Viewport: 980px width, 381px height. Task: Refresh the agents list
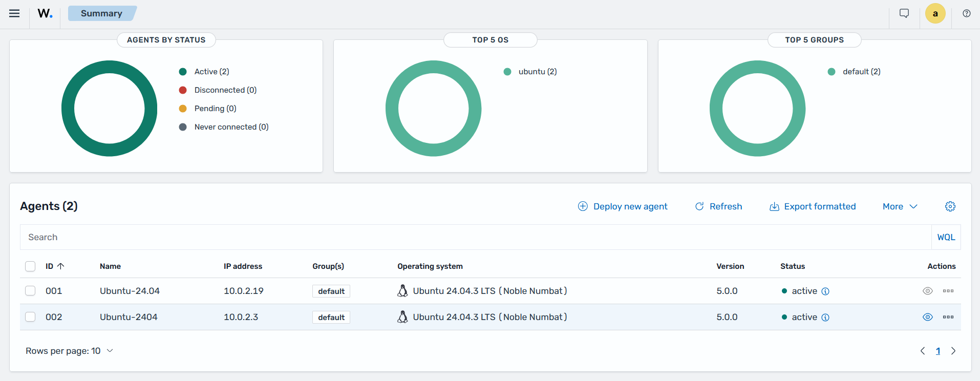coord(718,206)
